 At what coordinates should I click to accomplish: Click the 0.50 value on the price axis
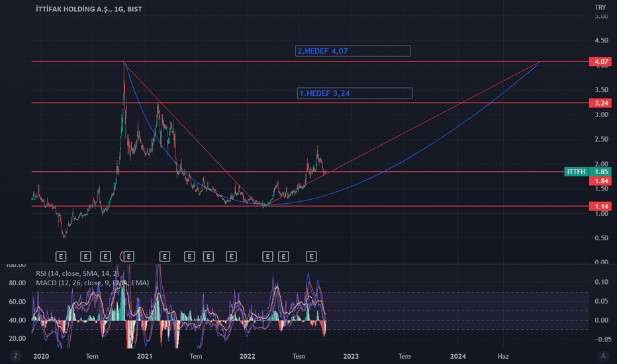[x=601, y=238]
